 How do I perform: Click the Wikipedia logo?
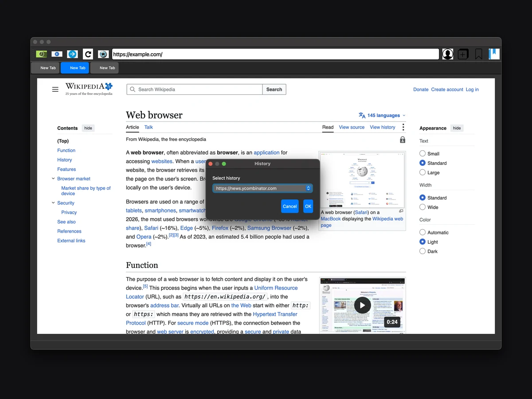[89, 89]
